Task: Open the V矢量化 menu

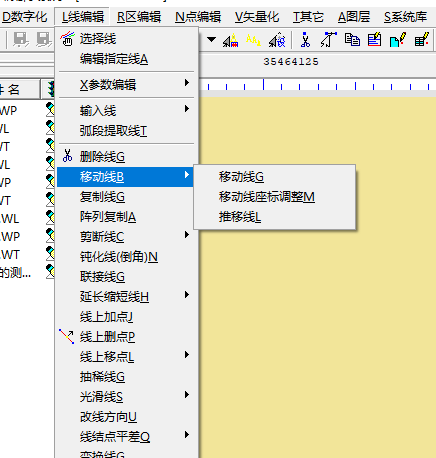Action: [257, 17]
